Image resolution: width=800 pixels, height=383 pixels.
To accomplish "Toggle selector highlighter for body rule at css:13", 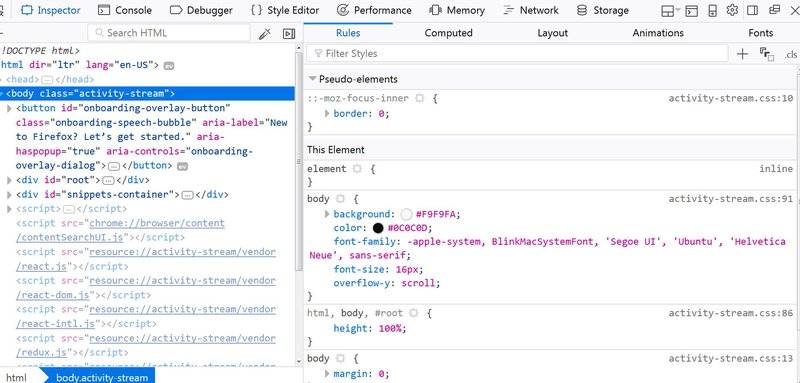I will pyautogui.click(x=340, y=359).
